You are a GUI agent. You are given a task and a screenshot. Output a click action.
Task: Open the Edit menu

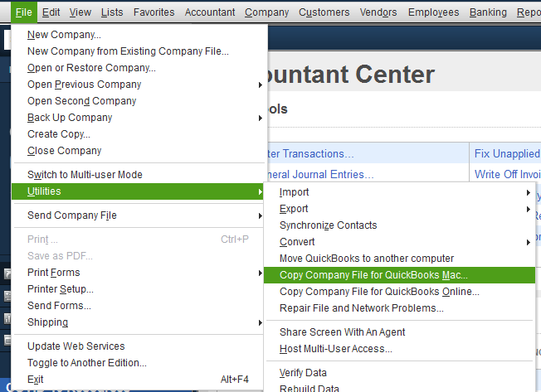point(51,12)
